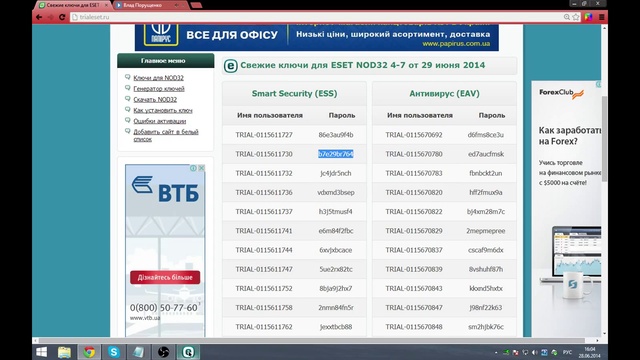Screen dimensions: 640x360
Task: Select password d6fms8ce3u
Action: [x=486, y=135]
